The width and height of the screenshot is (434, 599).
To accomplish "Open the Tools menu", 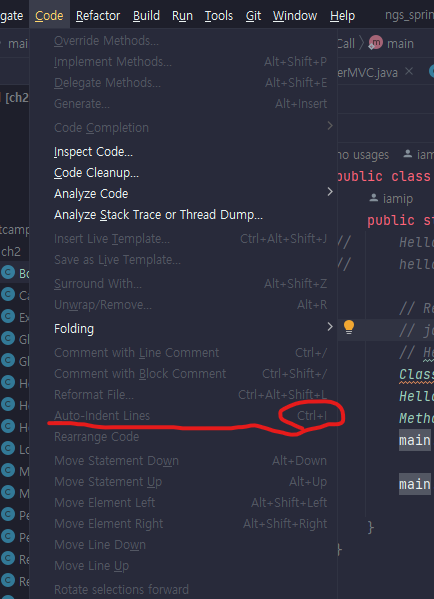I will pyautogui.click(x=219, y=16).
